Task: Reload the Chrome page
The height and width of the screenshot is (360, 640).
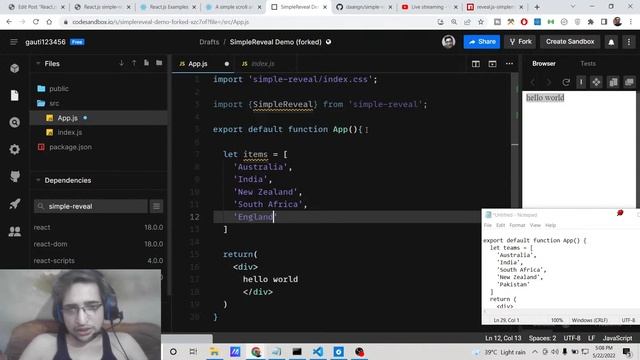Action: click(36, 22)
